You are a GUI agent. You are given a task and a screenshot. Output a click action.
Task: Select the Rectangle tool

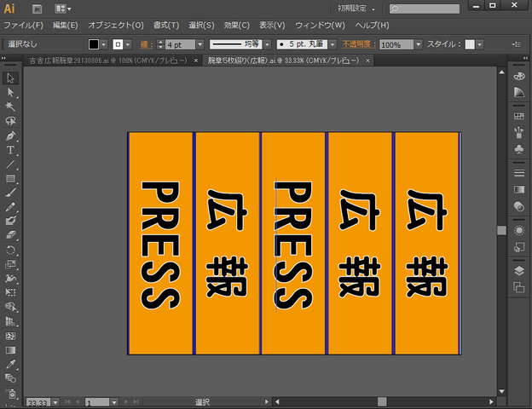pyautogui.click(x=10, y=178)
